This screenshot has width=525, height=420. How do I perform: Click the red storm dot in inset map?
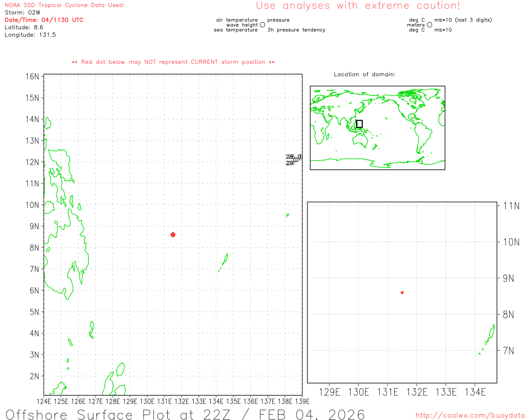(x=402, y=292)
